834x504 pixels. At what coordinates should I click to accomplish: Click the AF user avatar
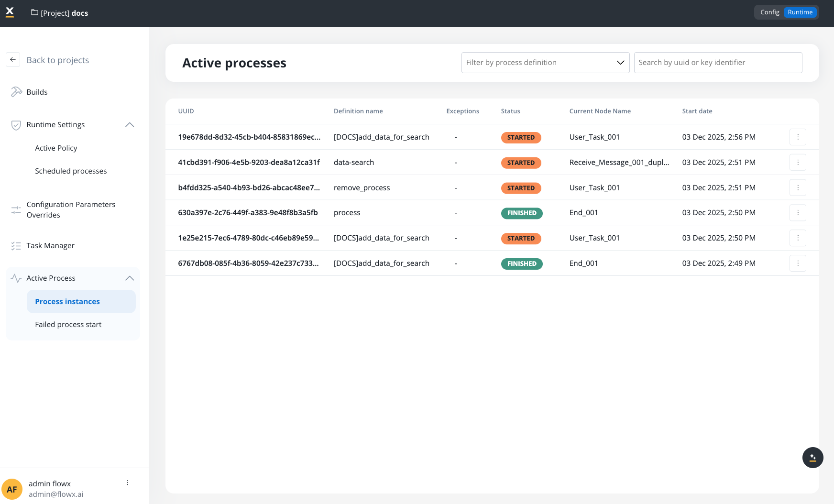point(12,489)
